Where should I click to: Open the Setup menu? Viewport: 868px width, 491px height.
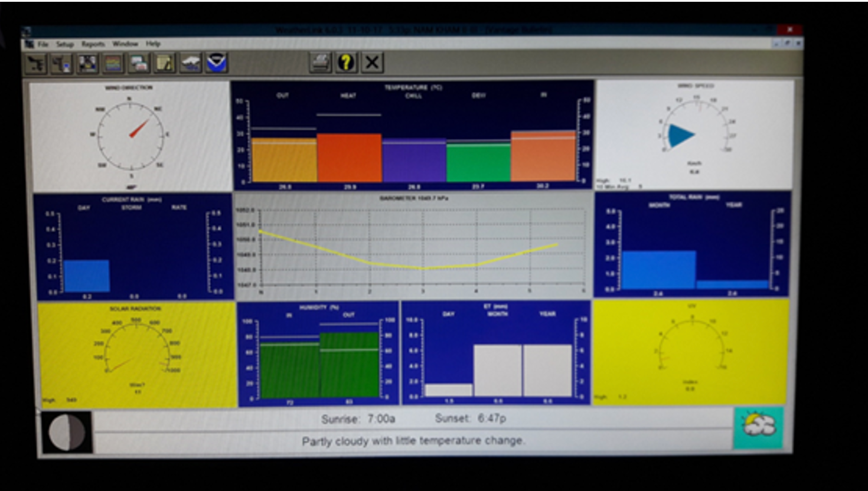(65, 44)
